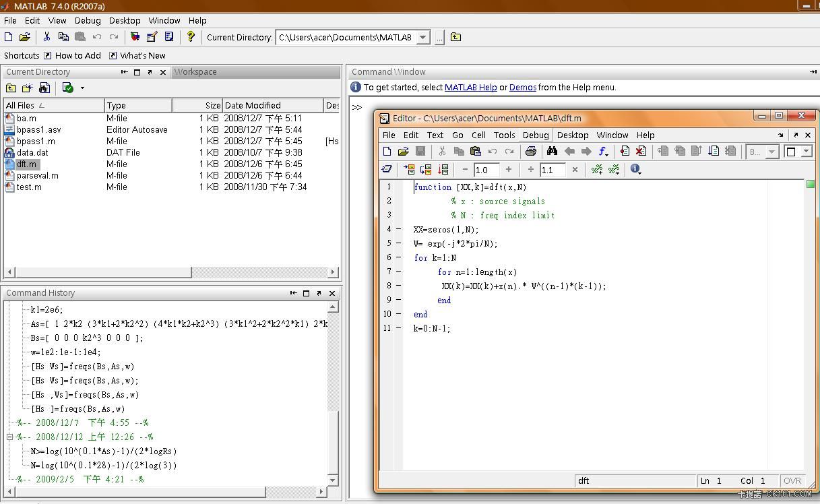This screenshot has width=820, height=504.
Task: Collapse the 2008/12/12 session in Command History
Action: point(10,437)
